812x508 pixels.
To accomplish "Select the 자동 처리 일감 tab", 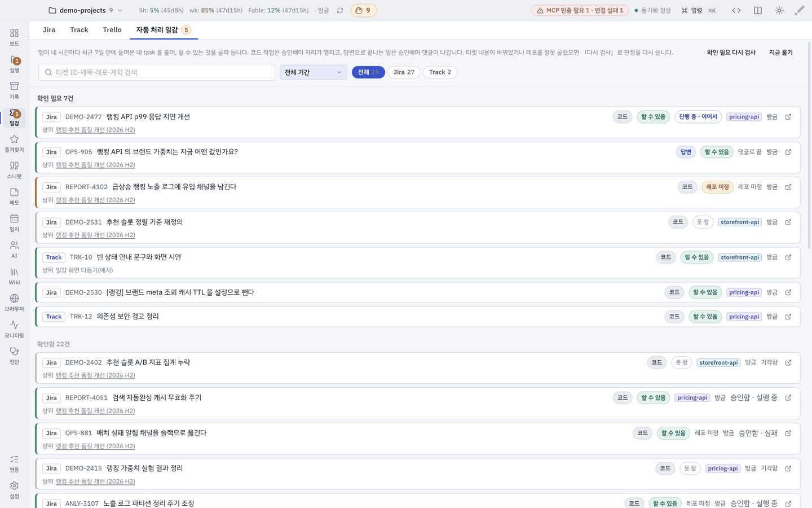I will (164, 30).
